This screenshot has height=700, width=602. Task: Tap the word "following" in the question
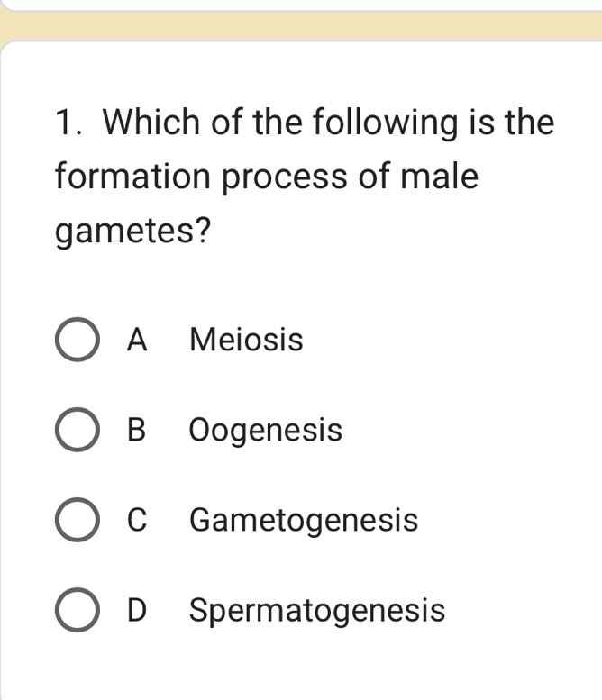coord(382,122)
